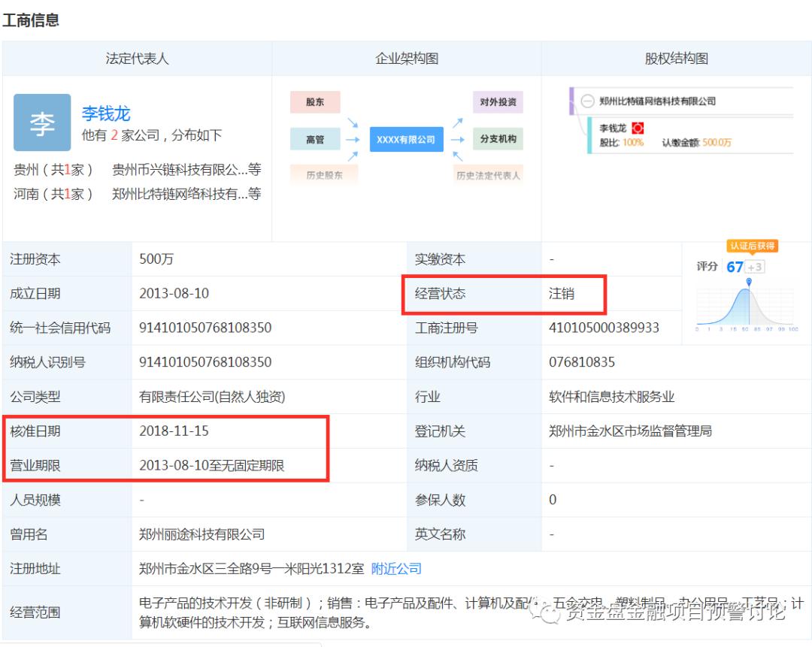
Task: Switch to the 法定代表人 section header
Action: click(x=137, y=58)
